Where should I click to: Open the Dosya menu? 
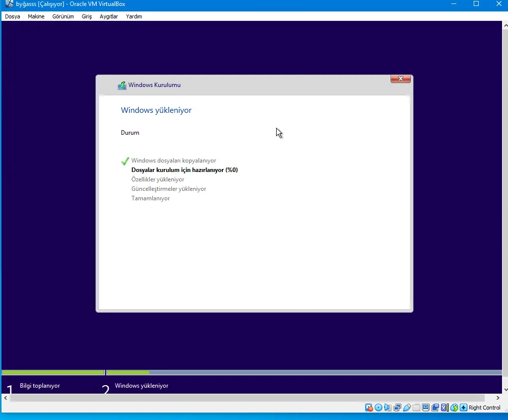(12, 16)
